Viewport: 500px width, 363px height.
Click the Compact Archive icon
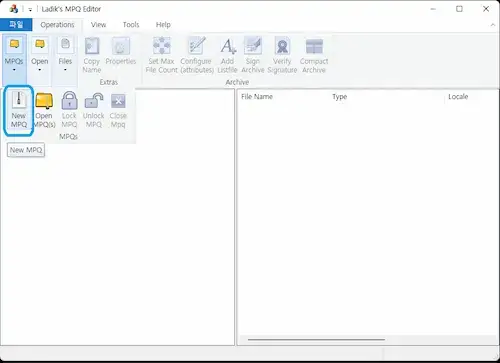[x=314, y=46]
